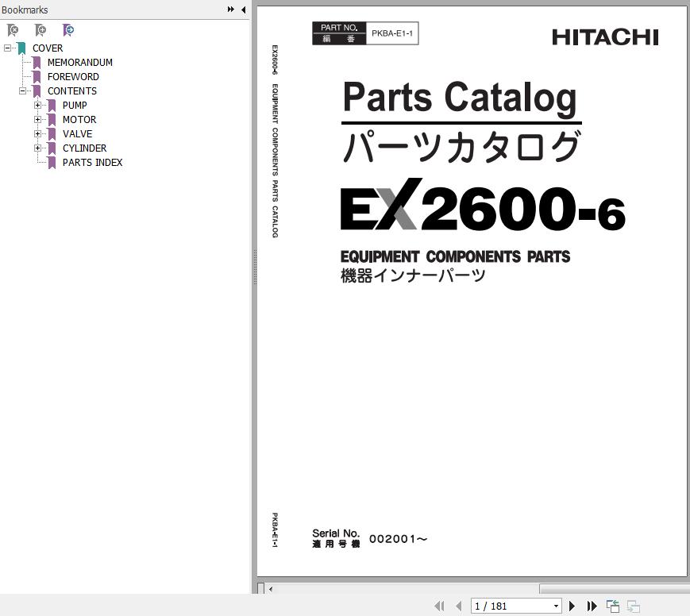Click the add new bookmark icon
The image size is (690, 616).
(x=40, y=30)
